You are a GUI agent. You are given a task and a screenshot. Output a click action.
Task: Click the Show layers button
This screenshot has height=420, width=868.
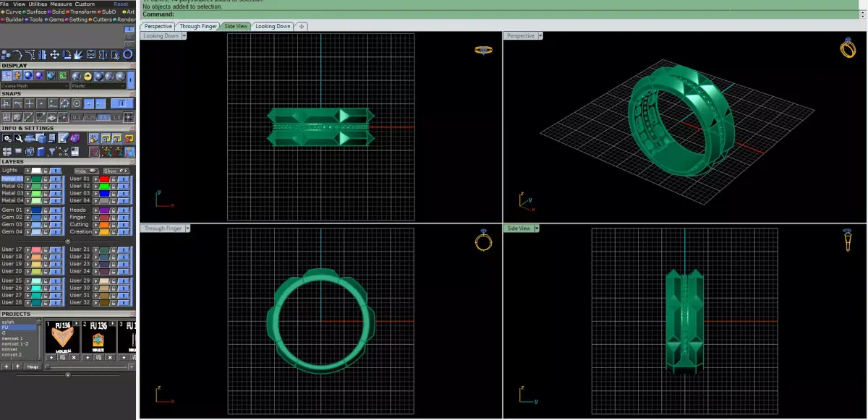[x=116, y=171]
